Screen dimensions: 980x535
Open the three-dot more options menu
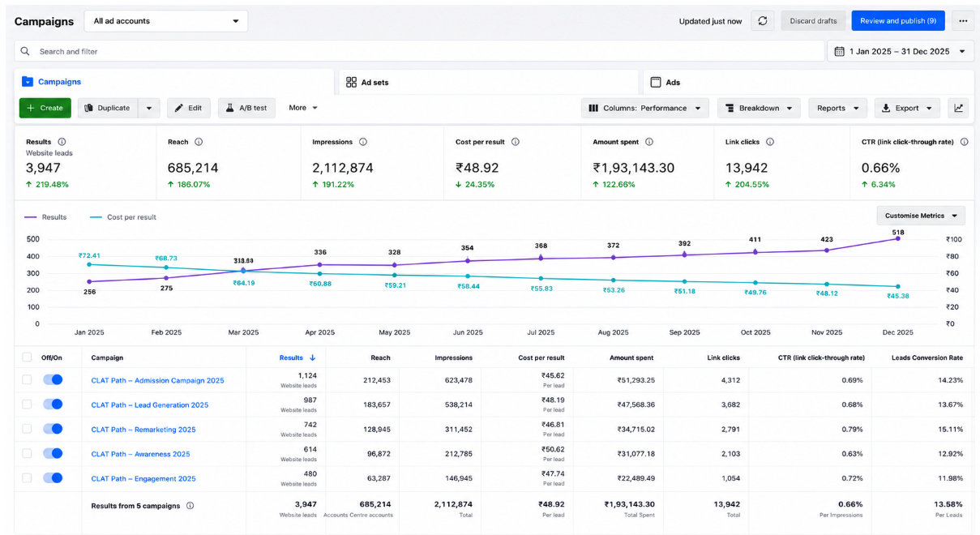[962, 21]
